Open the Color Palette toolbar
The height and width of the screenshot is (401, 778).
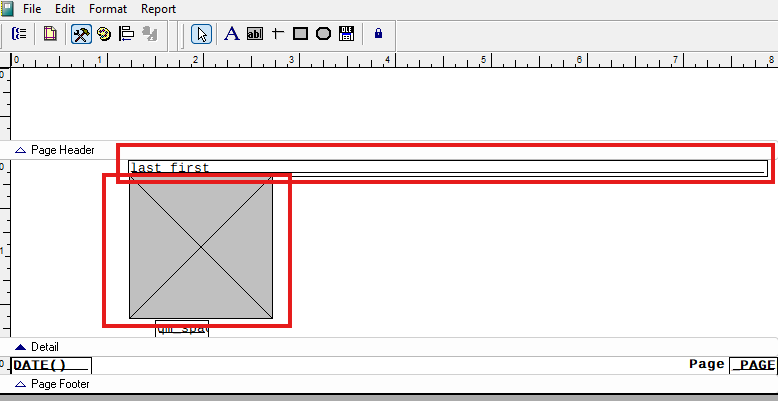[x=103, y=34]
